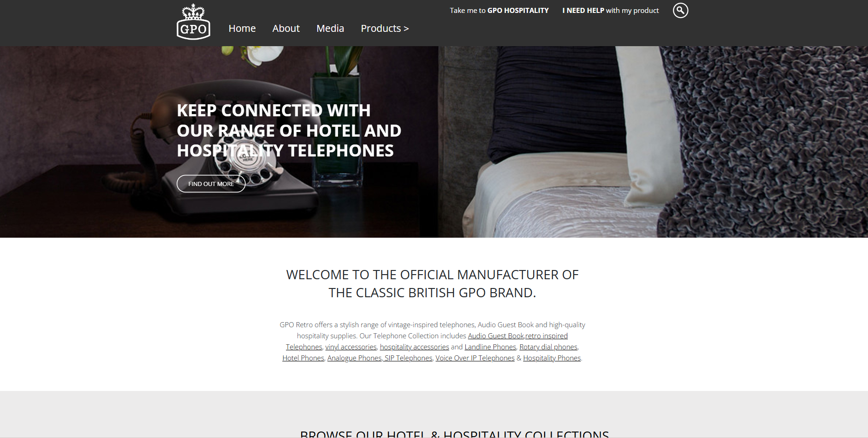Open the Rotary dial phones link
The image size is (868, 438).
548,347
